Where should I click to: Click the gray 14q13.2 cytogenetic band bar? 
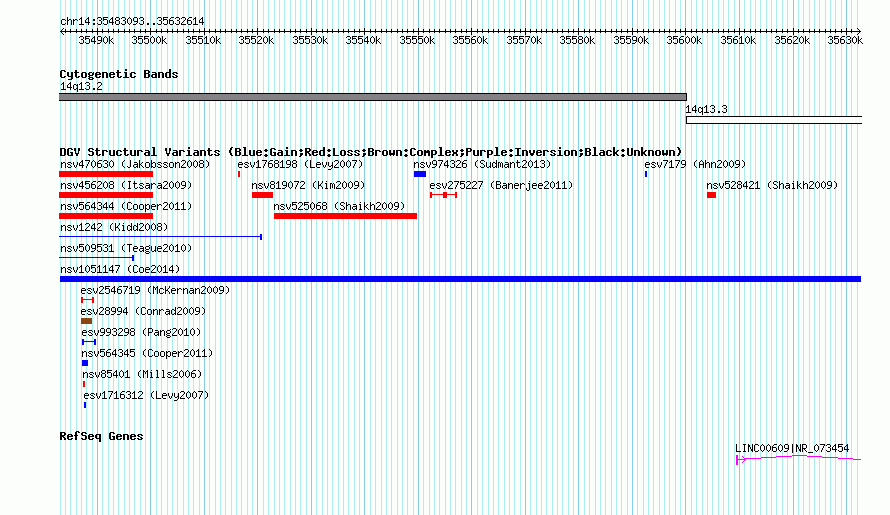pyautogui.click(x=373, y=97)
